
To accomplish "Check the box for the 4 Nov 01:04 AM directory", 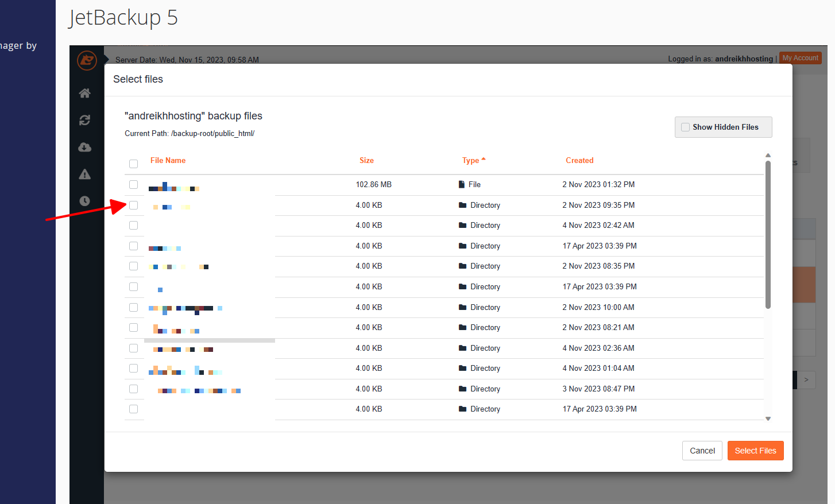I will 134,368.
